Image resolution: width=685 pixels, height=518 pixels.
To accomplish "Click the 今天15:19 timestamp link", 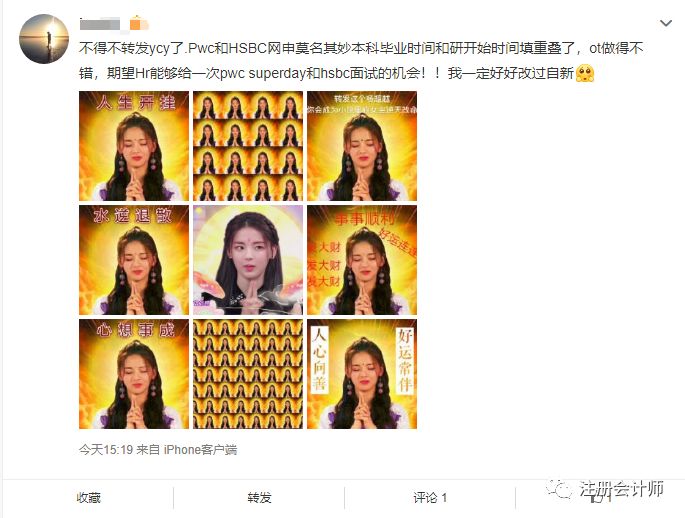I will pos(106,449).
